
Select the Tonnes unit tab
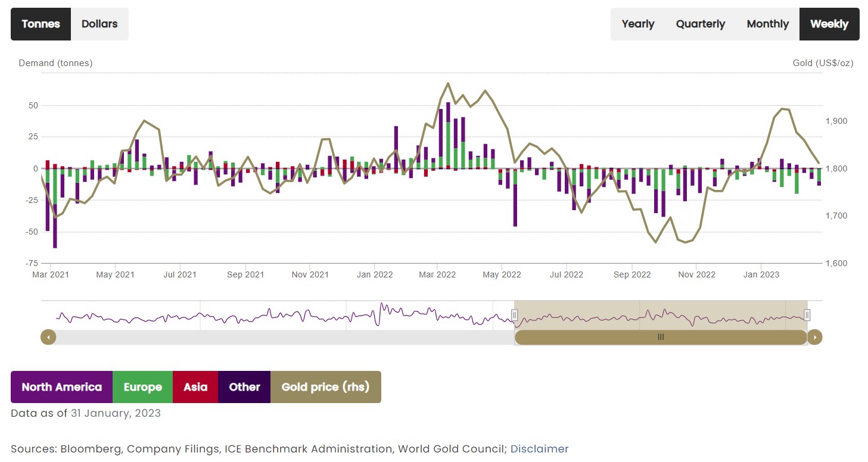coord(41,24)
